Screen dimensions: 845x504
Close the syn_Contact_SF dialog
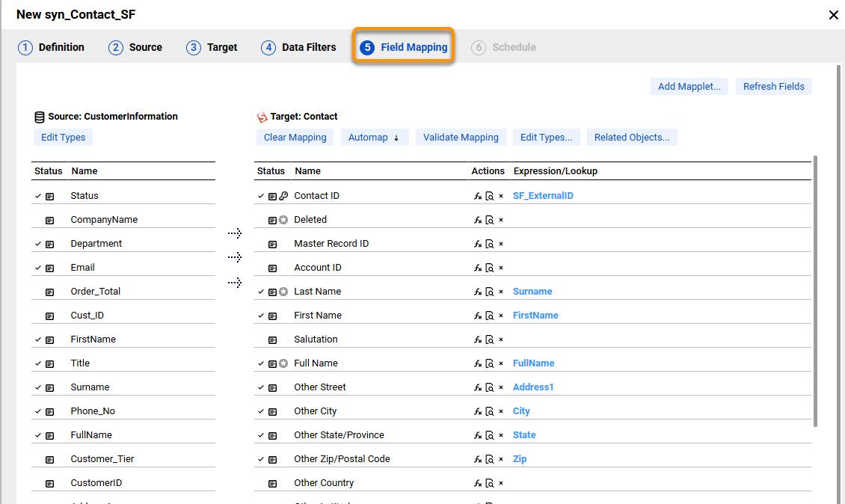[x=833, y=15]
